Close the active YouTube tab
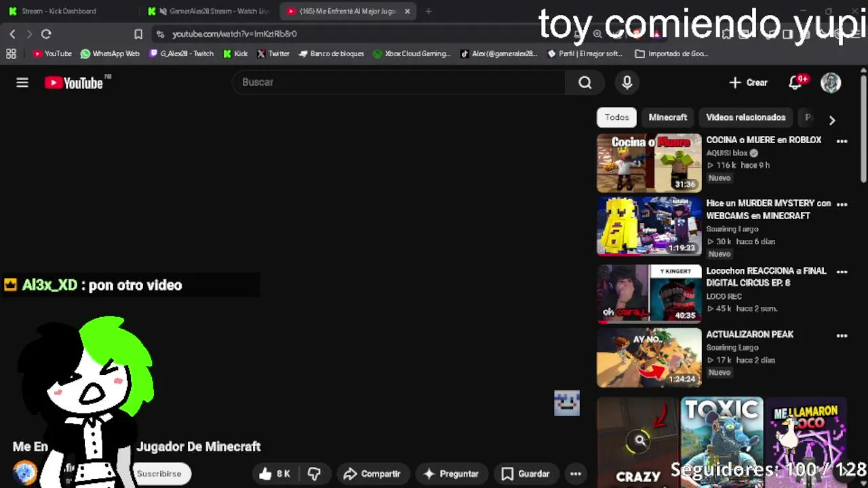Viewport: 868px width, 488px height. [407, 11]
